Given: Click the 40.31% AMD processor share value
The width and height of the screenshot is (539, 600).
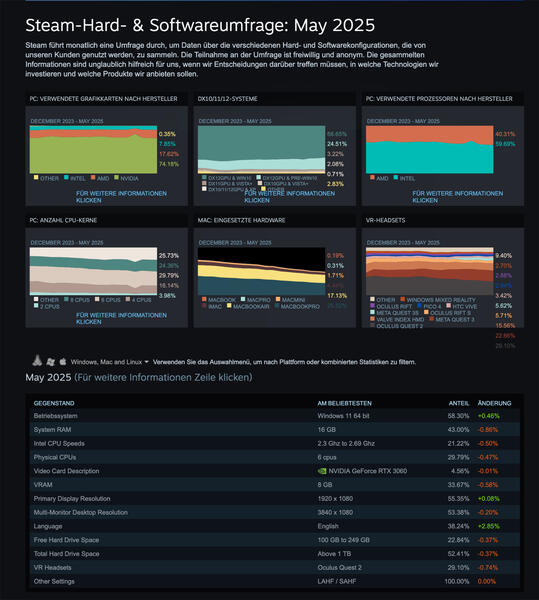Looking at the screenshot, I should [x=505, y=134].
